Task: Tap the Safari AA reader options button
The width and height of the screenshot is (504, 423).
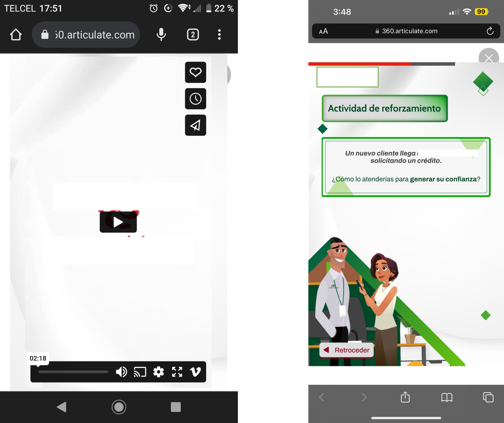Action: (323, 31)
